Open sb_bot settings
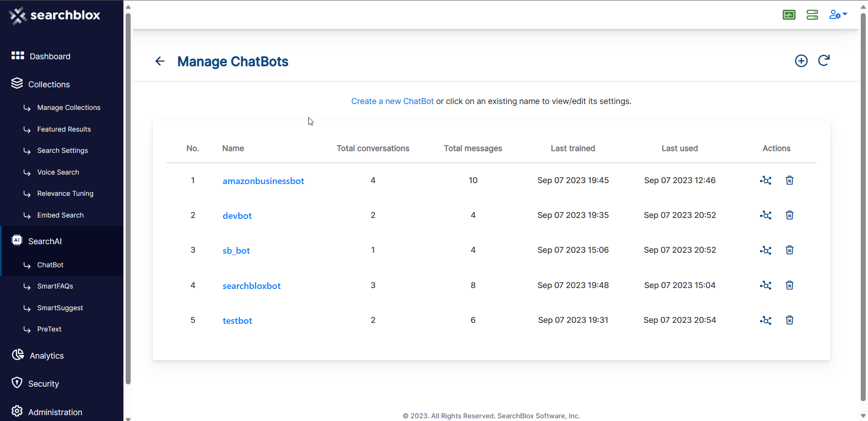The width and height of the screenshot is (868, 421). 236,251
